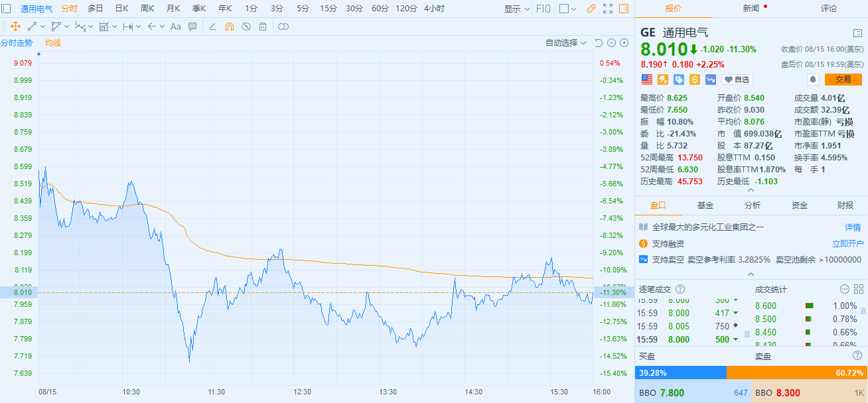Insert a comment bubble annotation
Image resolution: width=868 pixels, height=403 pixels.
(x=192, y=27)
